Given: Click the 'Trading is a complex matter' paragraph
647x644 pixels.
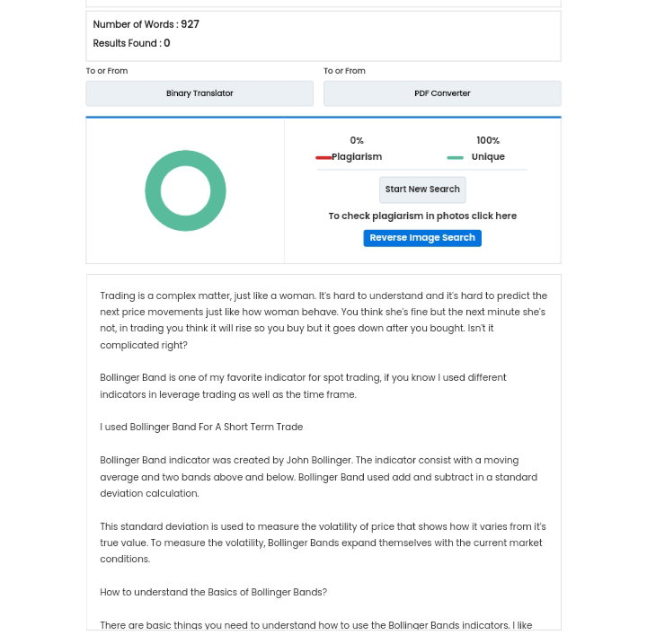Looking at the screenshot, I should [x=323, y=320].
